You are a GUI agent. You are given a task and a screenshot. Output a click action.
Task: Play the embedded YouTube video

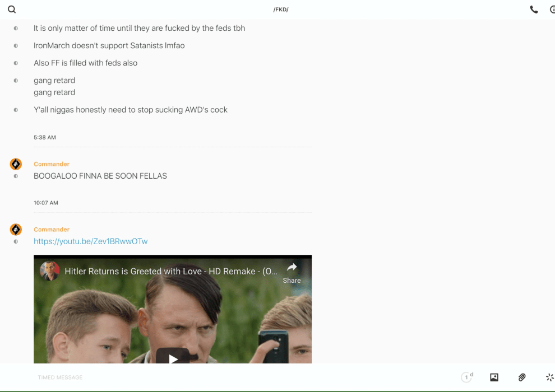173,358
